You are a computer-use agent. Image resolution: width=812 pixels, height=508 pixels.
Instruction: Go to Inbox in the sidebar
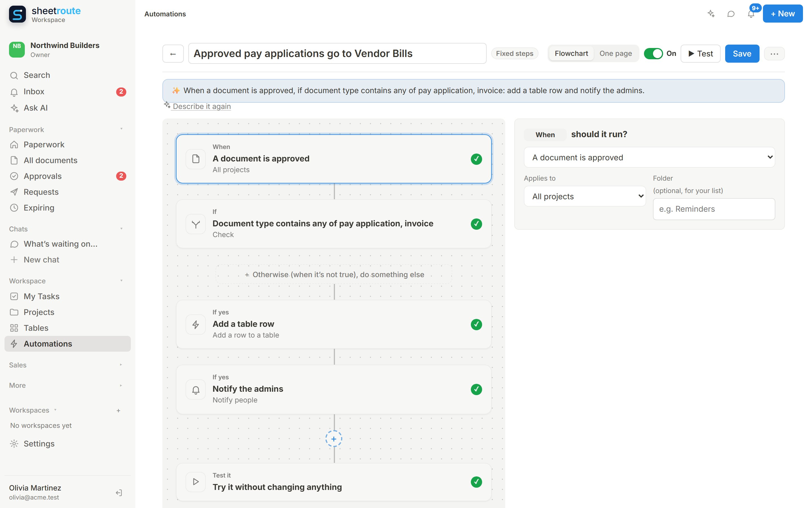pos(67,92)
